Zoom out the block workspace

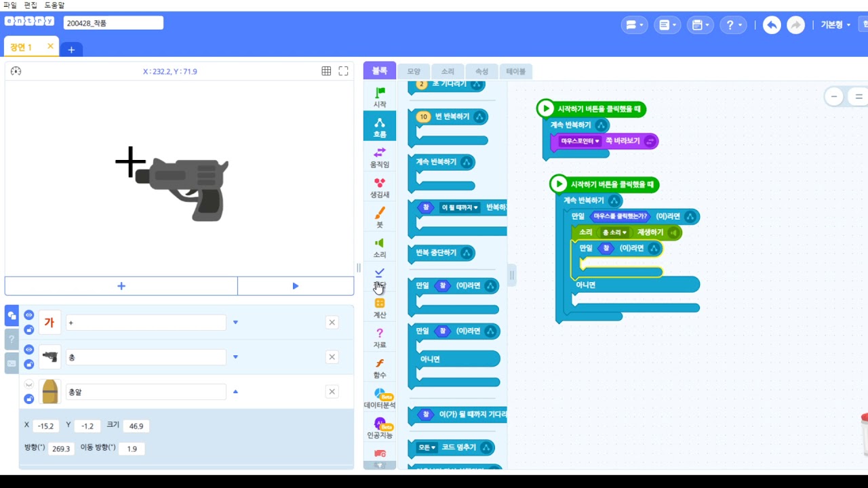[x=834, y=97]
